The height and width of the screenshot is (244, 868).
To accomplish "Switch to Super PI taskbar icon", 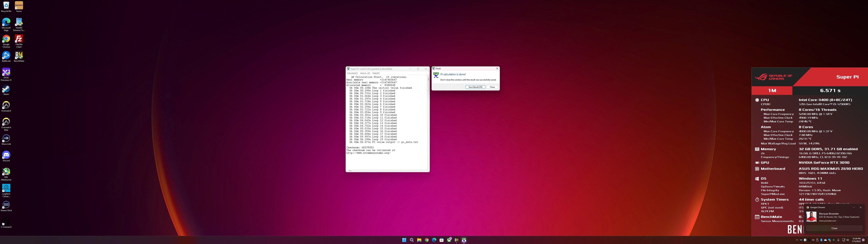I will pyautogui.click(x=464, y=240).
